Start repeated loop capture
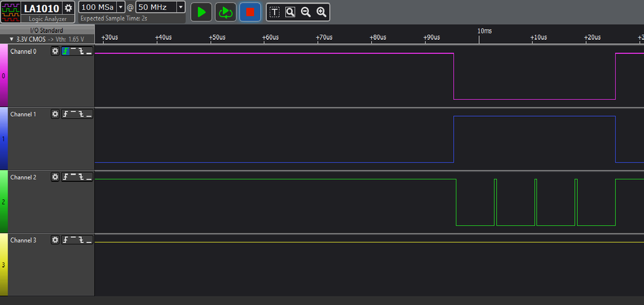This screenshot has width=644, height=305. click(x=226, y=12)
